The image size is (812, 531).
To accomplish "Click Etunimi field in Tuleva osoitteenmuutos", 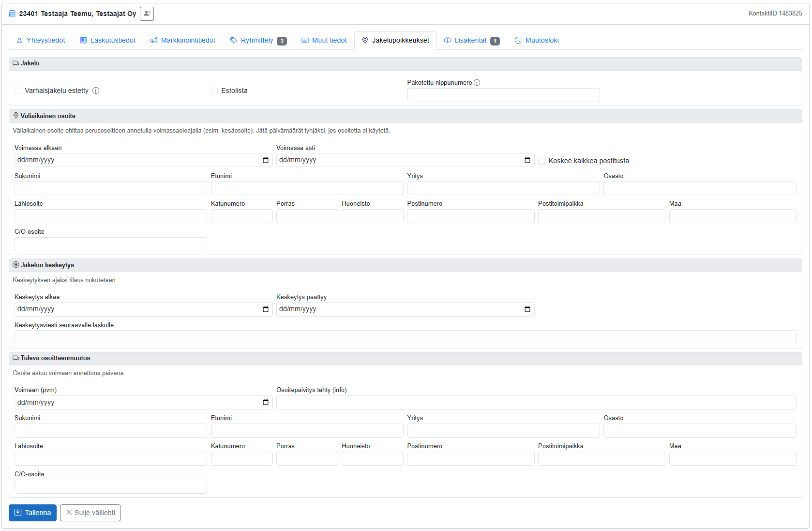I will (307, 431).
